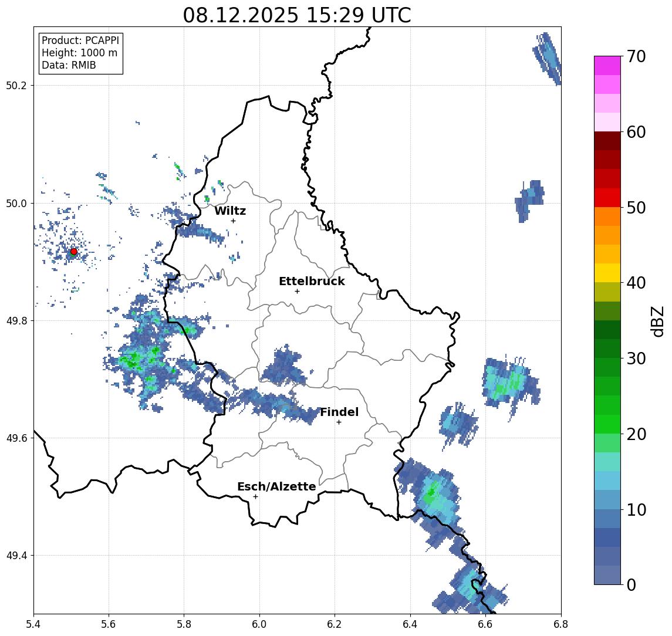
Task: Click the magenta top colorbar swatch
Action: click(607, 66)
